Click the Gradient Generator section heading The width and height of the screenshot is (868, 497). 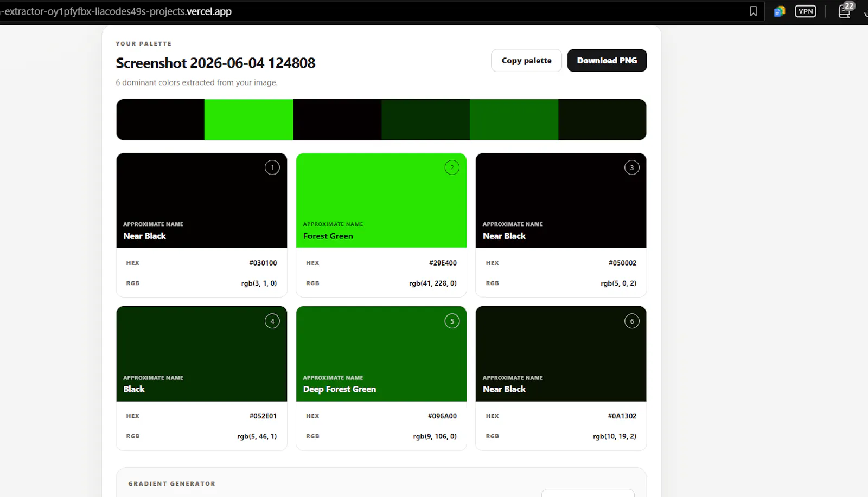pos(172,483)
